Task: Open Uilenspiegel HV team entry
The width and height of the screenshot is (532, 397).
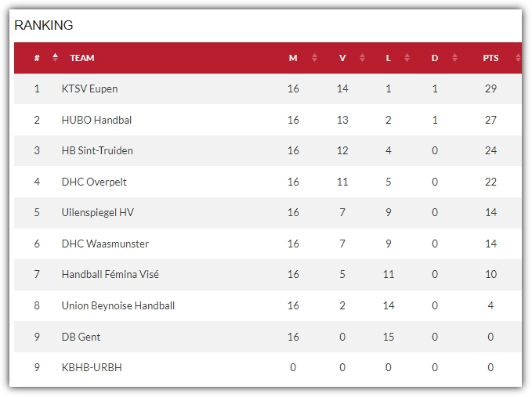Action: coord(98,212)
